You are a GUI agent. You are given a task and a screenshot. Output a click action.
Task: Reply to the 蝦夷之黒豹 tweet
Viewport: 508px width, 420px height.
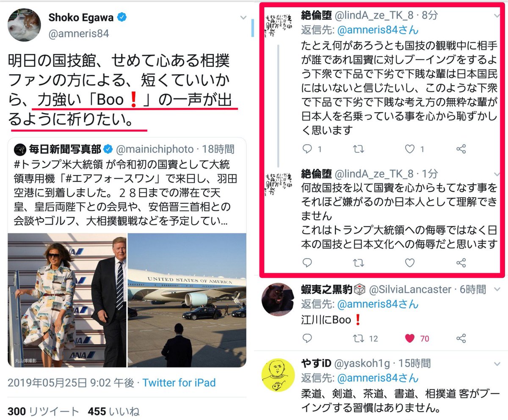click(308, 338)
